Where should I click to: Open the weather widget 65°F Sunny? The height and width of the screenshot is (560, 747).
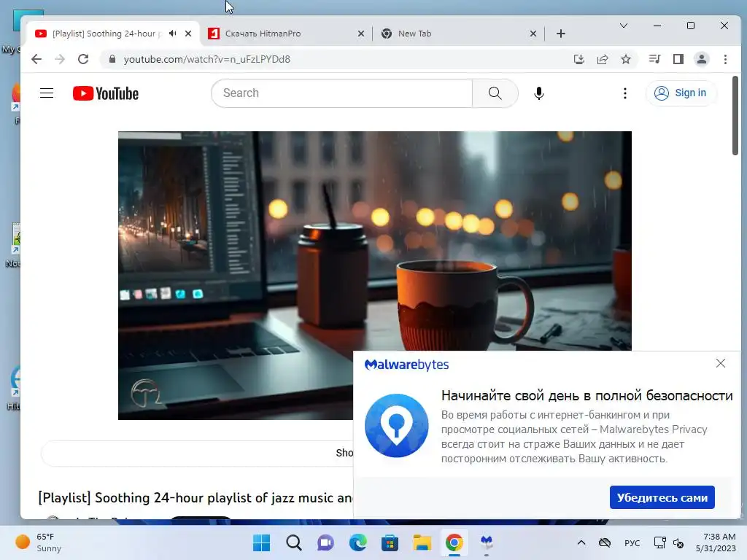(38, 542)
